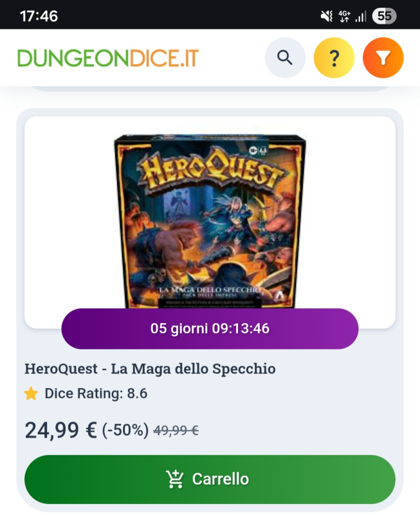This screenshot has height=515, width=420.
Task: Click the -50% discount label
Action: click(x=125, y=430)
